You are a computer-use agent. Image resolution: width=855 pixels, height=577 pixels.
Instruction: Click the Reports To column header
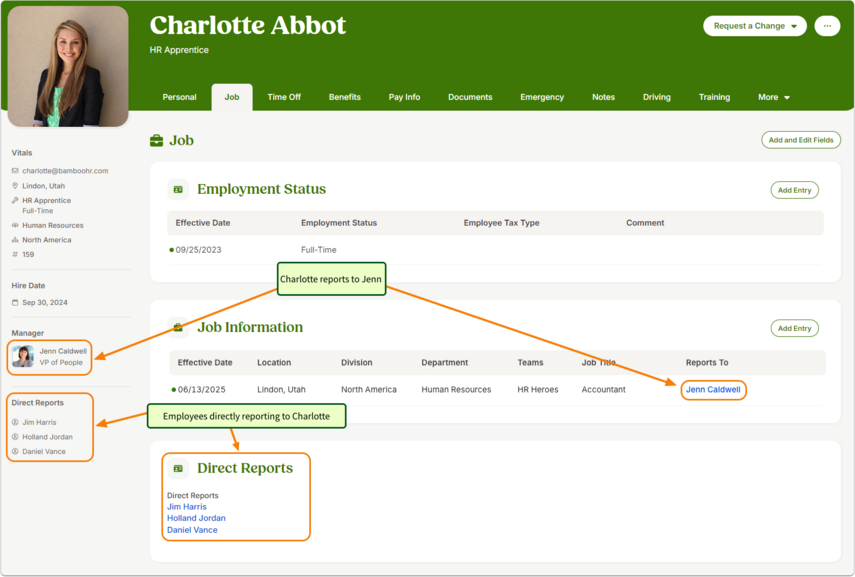[x=707, y=363]
